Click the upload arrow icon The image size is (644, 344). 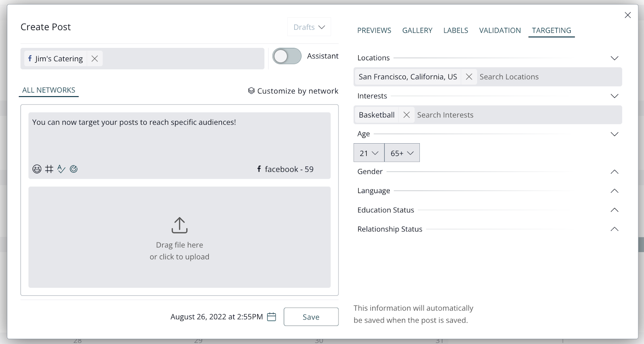pyautogui.click(x=180, y=225)
